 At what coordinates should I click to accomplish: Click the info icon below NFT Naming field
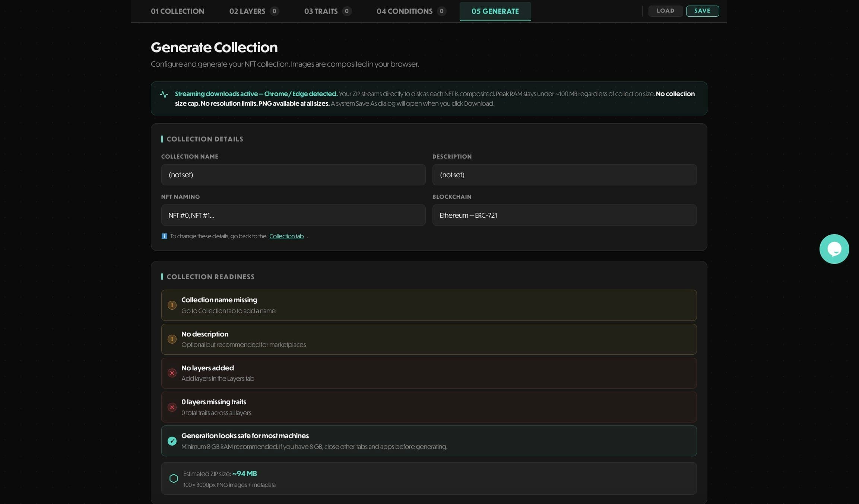pyautogui.click(x=164, y=236)
